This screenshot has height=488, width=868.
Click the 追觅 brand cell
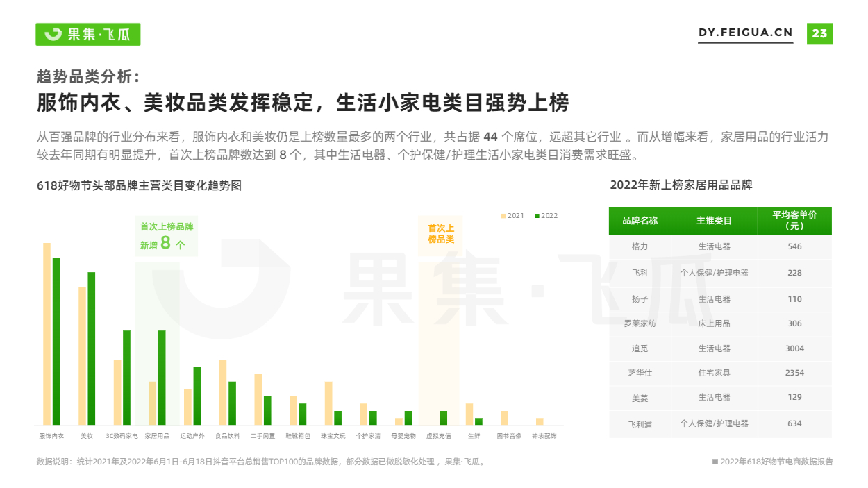pyautogui.click(x=640, y=348)
